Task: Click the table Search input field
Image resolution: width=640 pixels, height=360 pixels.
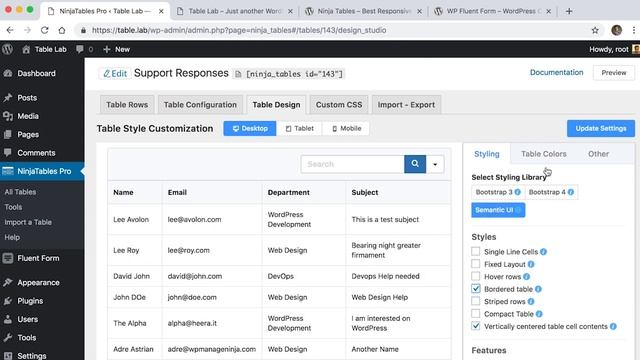Action: click(353, 164)
